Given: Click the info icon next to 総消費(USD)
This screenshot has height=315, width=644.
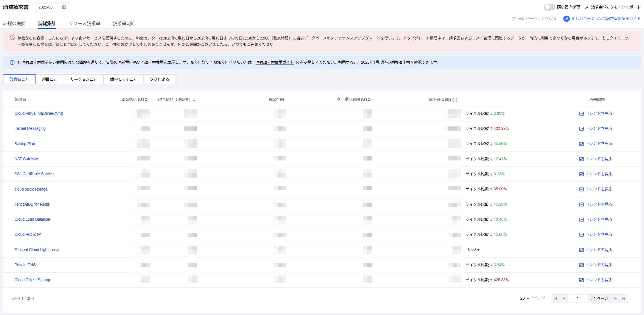Looking at the screenshot, I should pyautogui.click(x=455, y=100).
